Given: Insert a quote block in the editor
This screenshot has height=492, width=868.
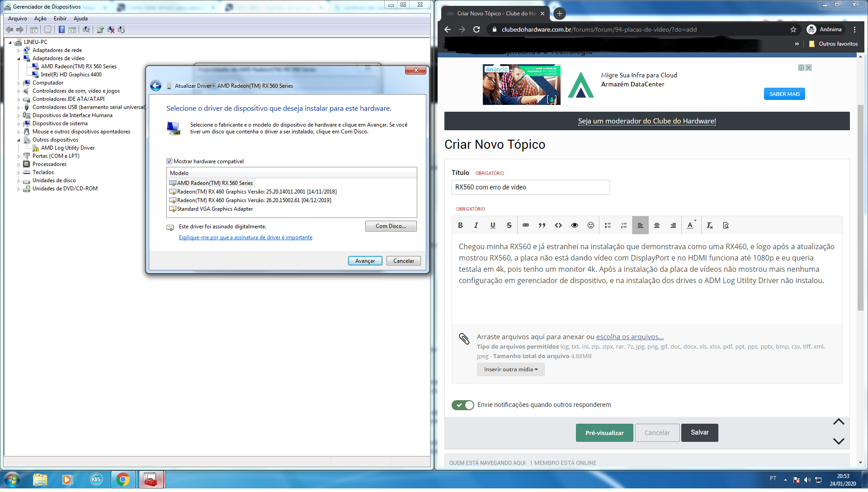Looking at the screenshot, I should click(x=542, y=225).
